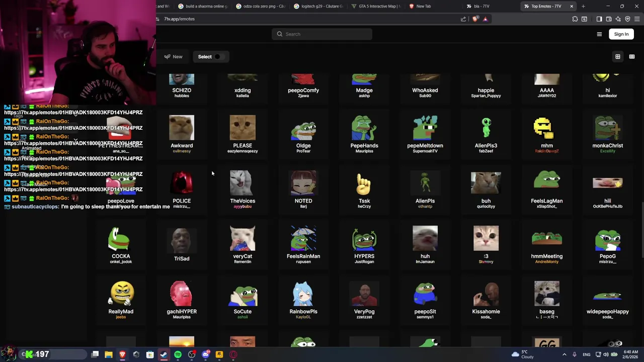The image size is (644, 362).
Task: Click the 6:40 AM clock
Action: click(x=631, y=352)
